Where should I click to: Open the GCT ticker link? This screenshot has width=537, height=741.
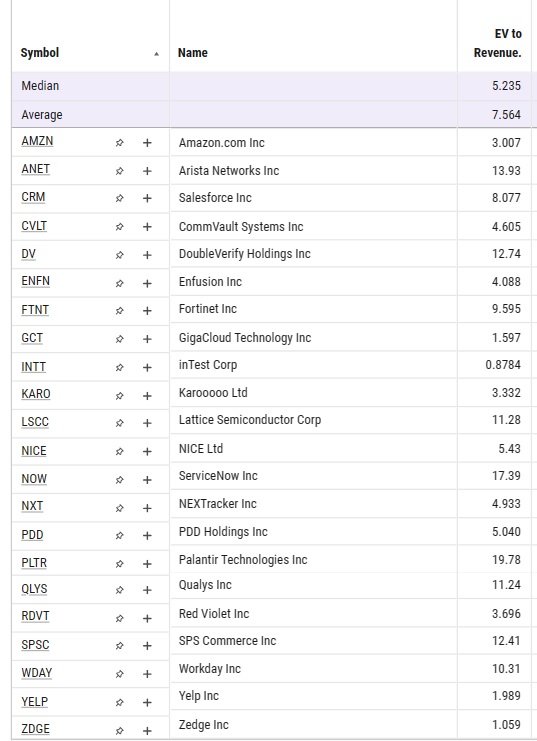tap(32, 338)
